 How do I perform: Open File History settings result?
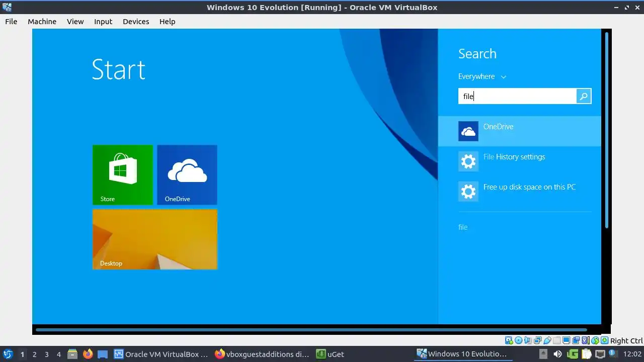click(x=520, y=161)
